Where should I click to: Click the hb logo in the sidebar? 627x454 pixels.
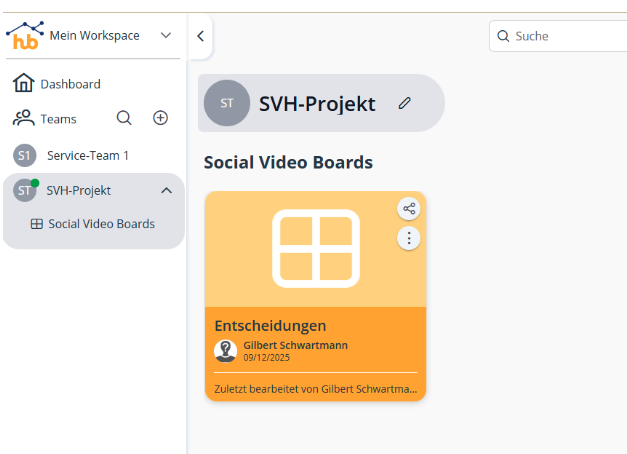pyautogui.click(x=25, y=36)
